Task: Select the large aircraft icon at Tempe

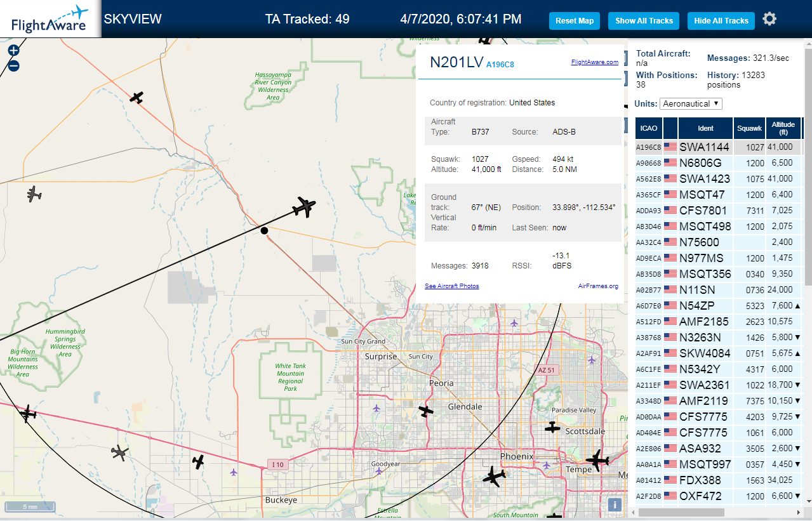Action: [597, 460]
